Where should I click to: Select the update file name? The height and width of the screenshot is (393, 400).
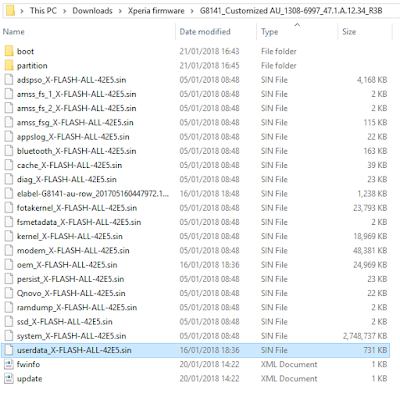click(x=30, y=379)
